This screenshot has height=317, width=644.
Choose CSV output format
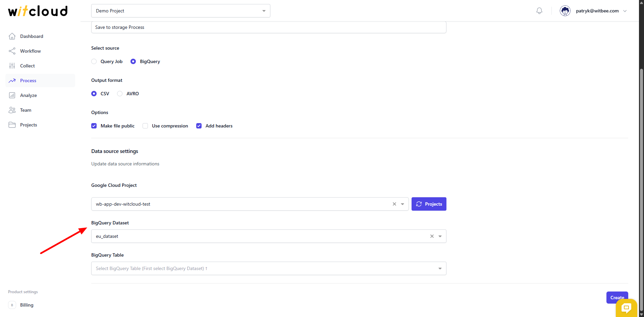click(94, 94)
